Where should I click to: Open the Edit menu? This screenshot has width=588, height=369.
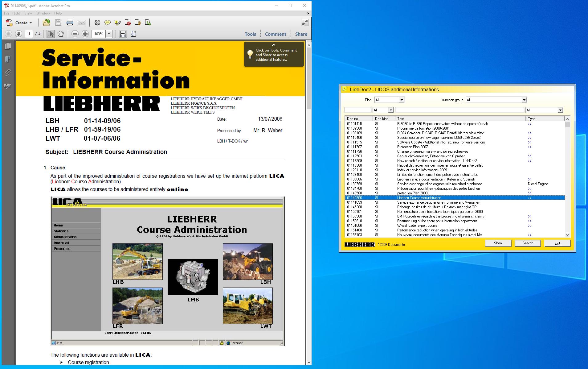17,13
